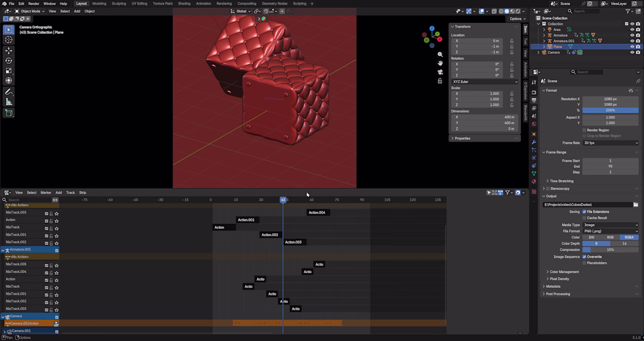Open the Frame Rate dropdown
This screenshot has height=341, width=644.
(610, 143)
